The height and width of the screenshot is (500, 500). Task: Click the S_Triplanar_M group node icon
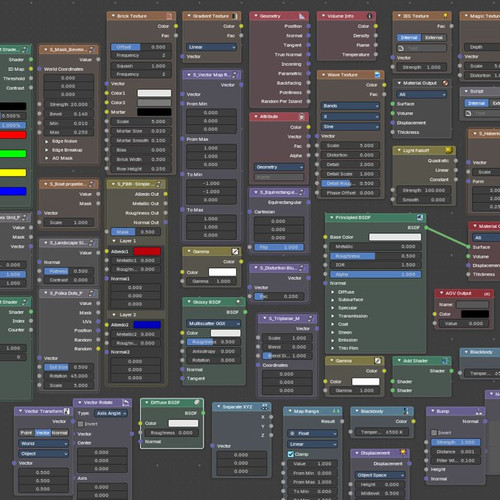[310, 318]
